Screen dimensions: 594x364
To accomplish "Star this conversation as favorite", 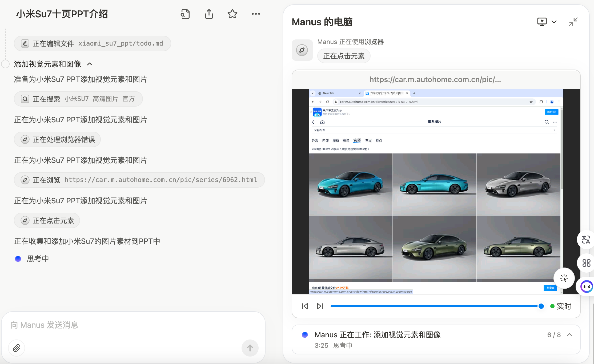I will (x=232, y=14).
